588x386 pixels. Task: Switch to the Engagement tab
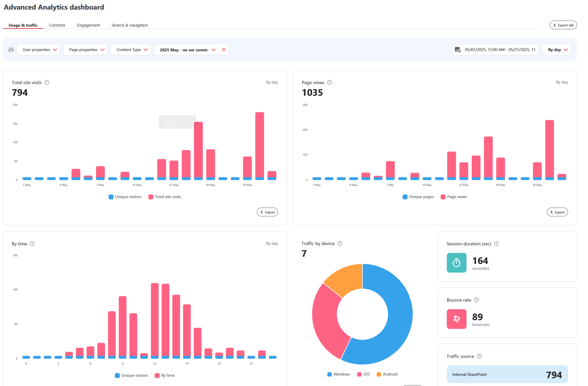(x=88, y=25)
